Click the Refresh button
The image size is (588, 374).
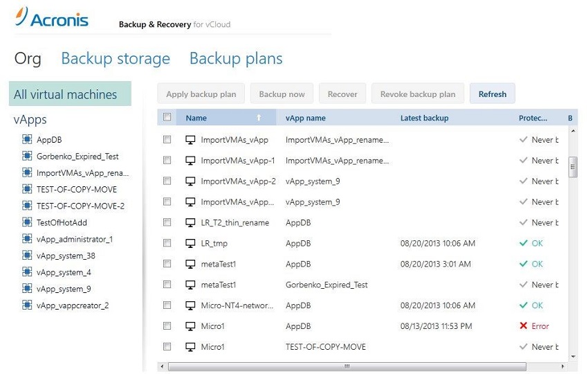click(x=493, y=94)
